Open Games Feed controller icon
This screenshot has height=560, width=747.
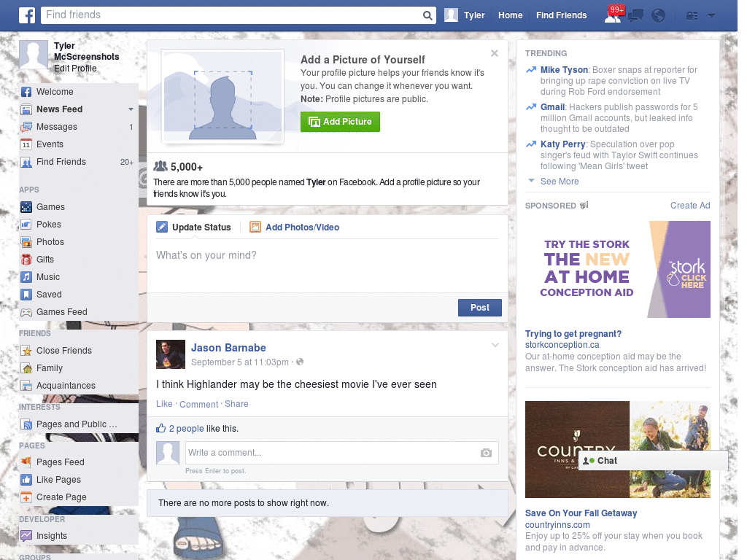(26, 312)
